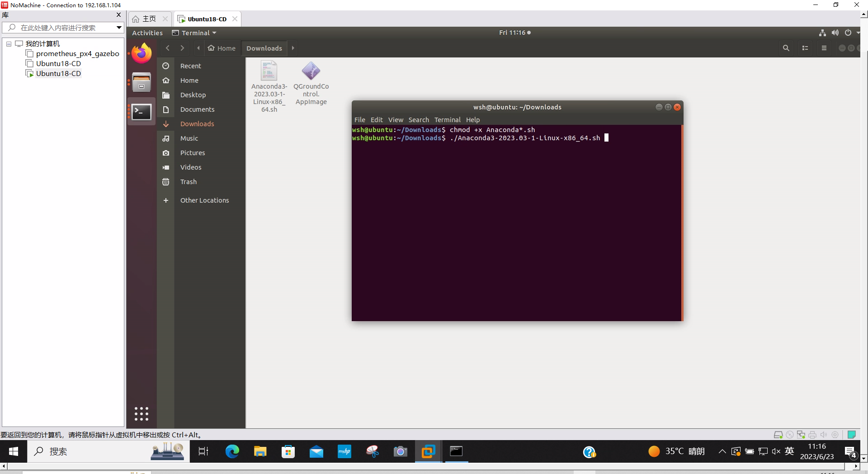Click the search icon in Files
This screenshot has height=474, width=868.
(786, 48)
